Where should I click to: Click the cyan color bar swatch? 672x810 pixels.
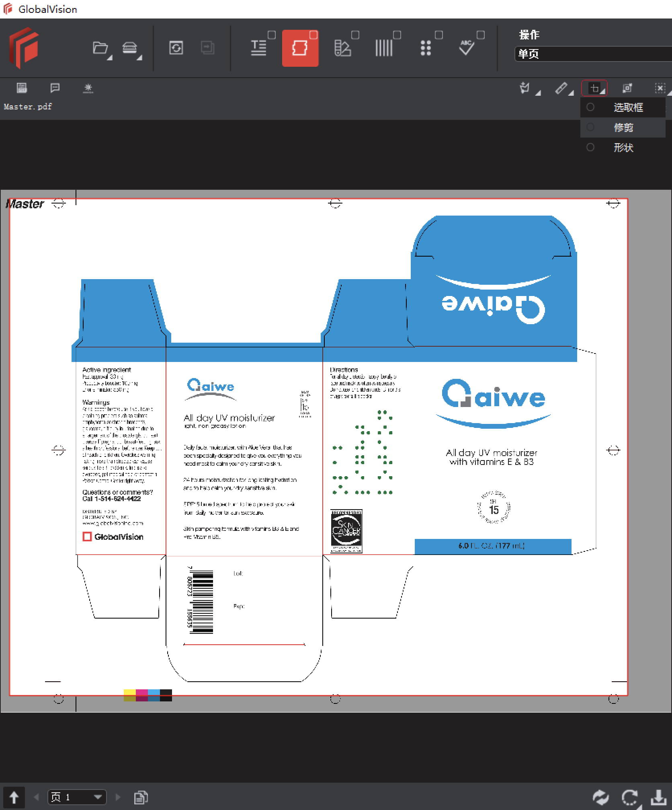tap(154, 695)
